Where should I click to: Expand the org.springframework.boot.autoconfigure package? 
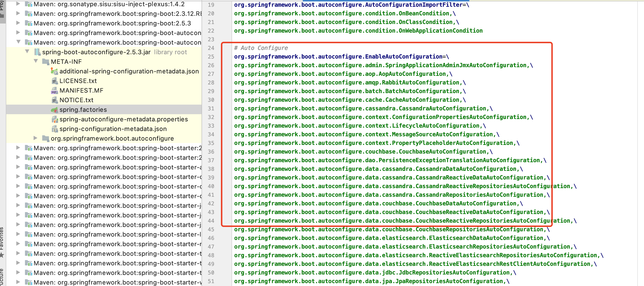pos(36,138)
